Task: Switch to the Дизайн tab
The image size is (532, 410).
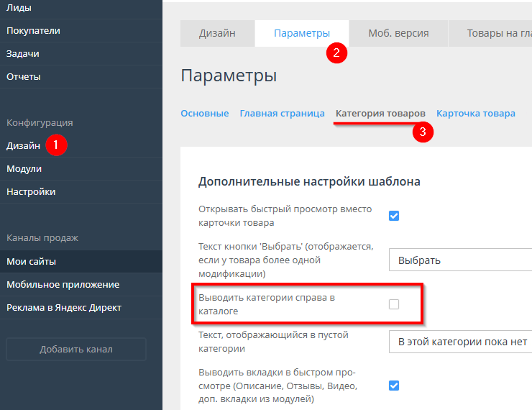Action: 217,33
